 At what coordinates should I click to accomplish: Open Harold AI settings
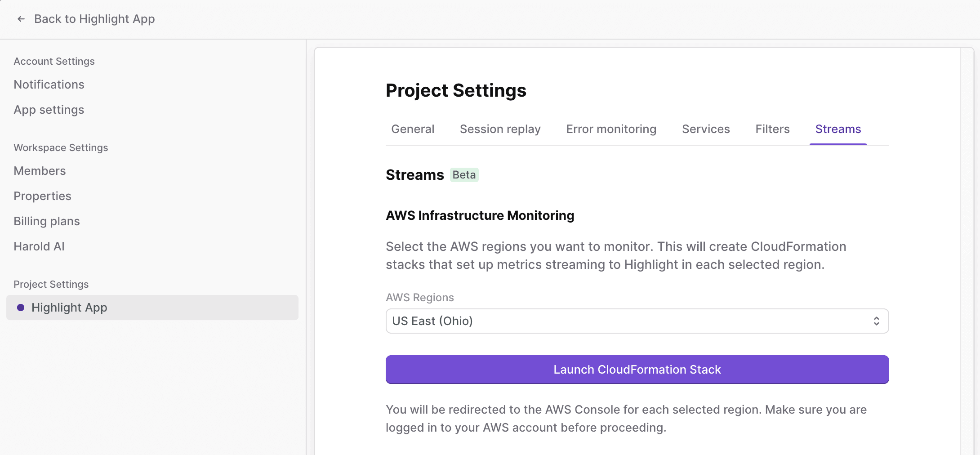[x=39, y=246]
